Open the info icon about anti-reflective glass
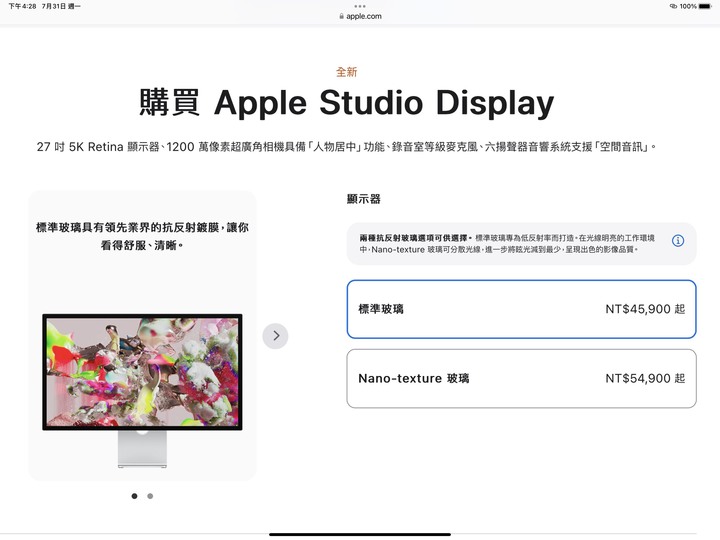The width and height of the screenshot is (720, 540). coord(678,241)
